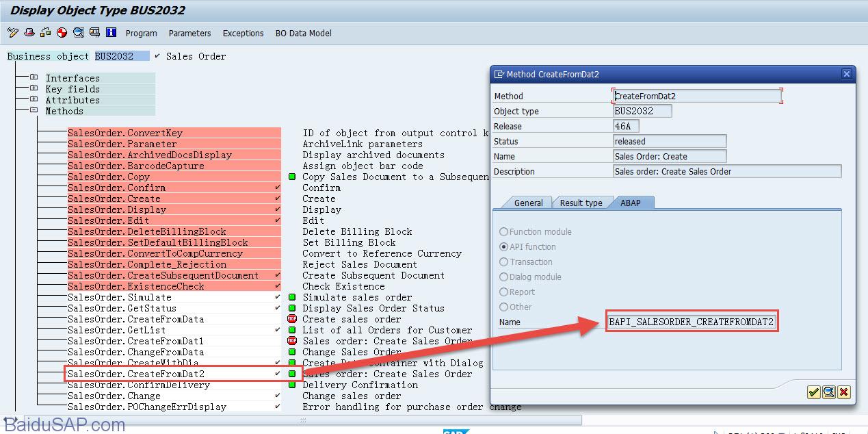
Task: Open BO Data Model from toolbar
Action: tap(303, 33)
